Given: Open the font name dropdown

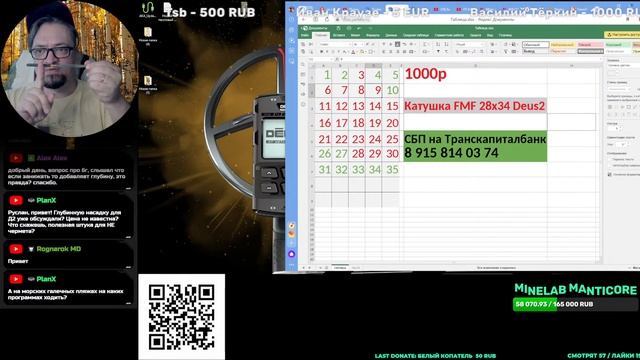Looking at the screenshot, I should (x=335, y=44).
